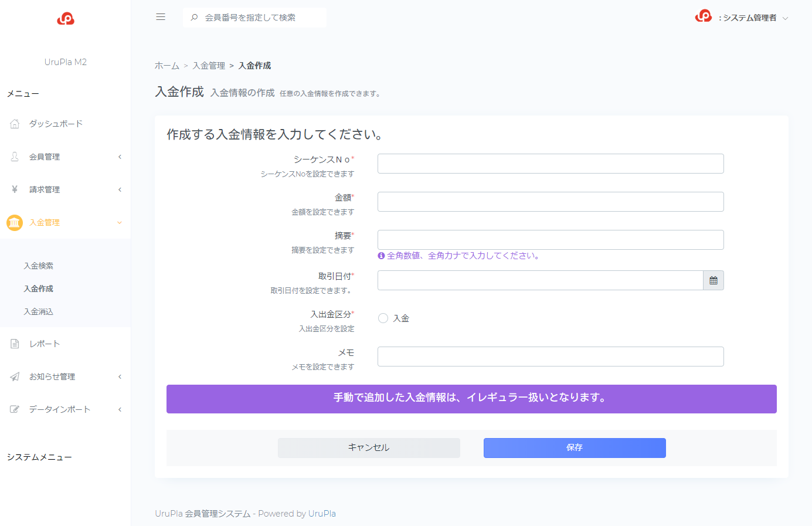Open 入金消込 submenu item

tap(39, 311)
